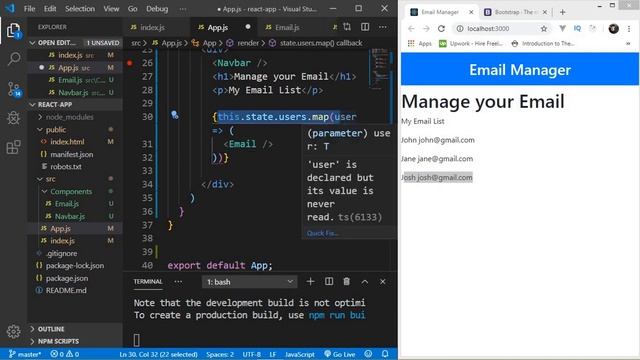This screenshot has width=640, height=360.
Task: Open the File menu
Action: point(29,9)
